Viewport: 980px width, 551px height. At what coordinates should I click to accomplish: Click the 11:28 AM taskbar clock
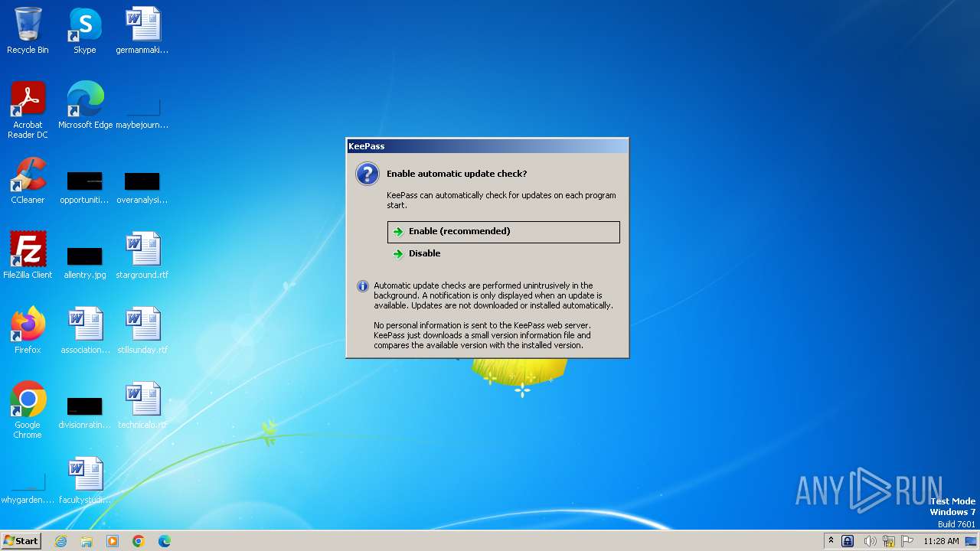[x=941, y=541]
